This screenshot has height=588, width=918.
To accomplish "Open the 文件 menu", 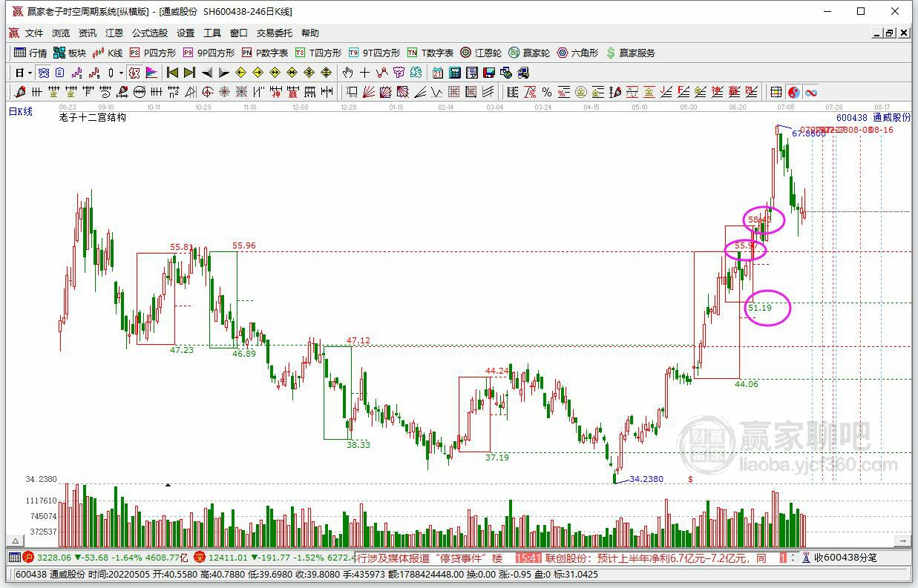I will pos(34,33).
